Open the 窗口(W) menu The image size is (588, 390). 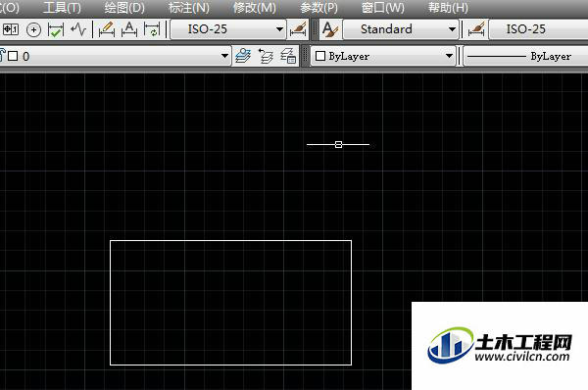[x=383, y=8]
